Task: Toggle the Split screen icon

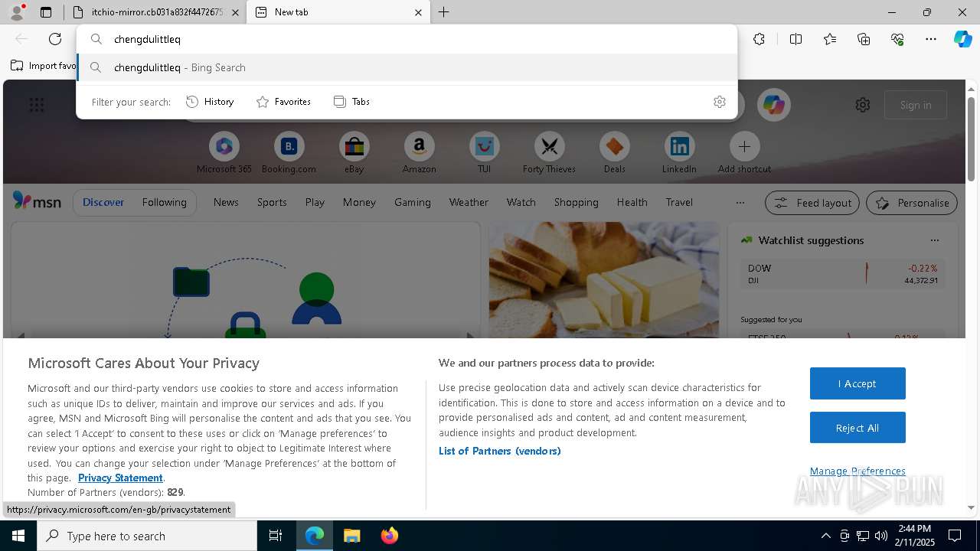Action: pos(795,39)
